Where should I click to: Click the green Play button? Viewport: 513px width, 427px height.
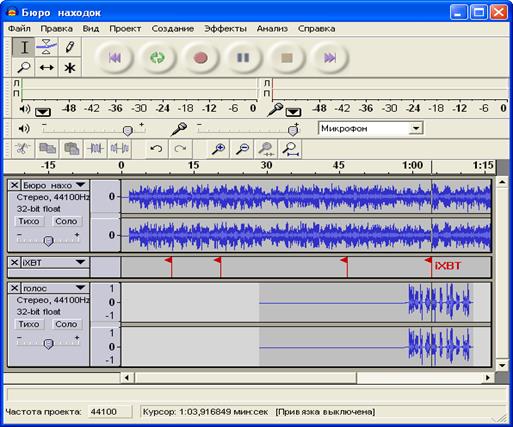click(157, 58)
